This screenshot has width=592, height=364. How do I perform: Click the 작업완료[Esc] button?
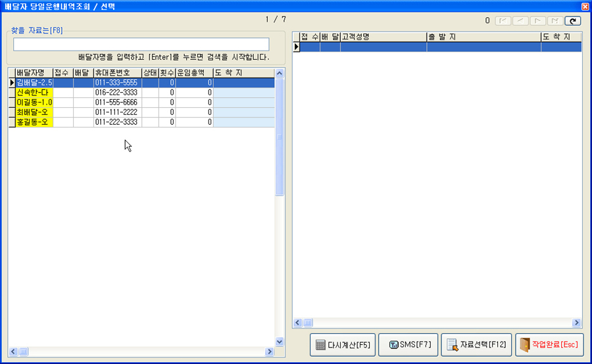point(549,345)
